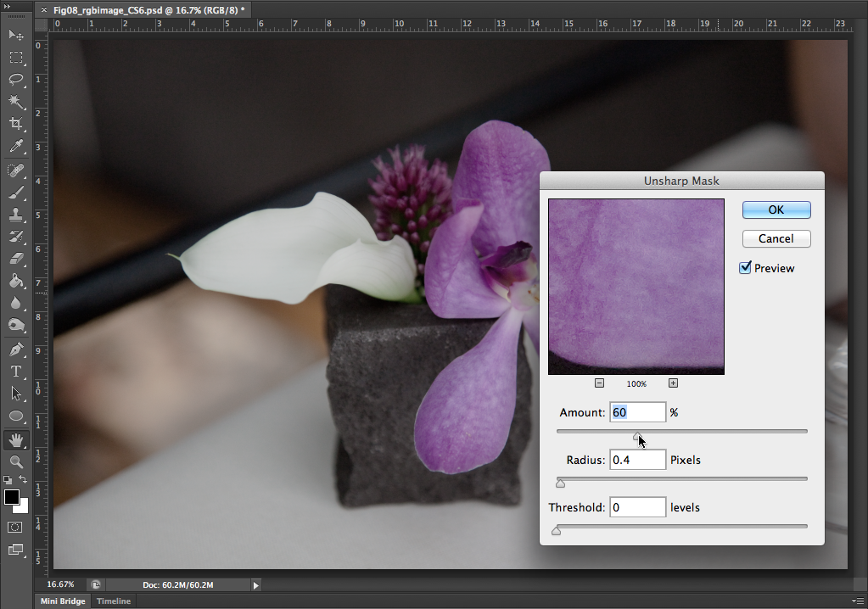Screen dimensions: 868x609
Task: Open the document info status menu arrow
Action: (x=255, y=584)
